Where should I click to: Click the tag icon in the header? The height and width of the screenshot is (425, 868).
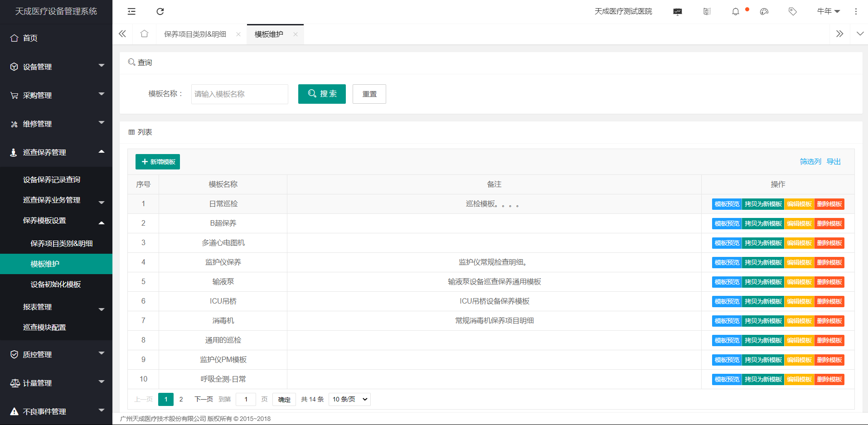pos(793,11)
